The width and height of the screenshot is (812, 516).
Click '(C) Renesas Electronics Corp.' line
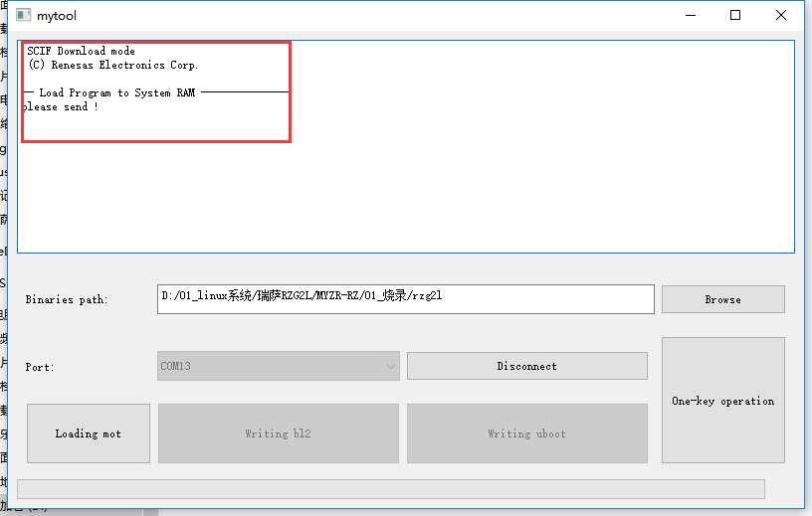tap(112, 65)
